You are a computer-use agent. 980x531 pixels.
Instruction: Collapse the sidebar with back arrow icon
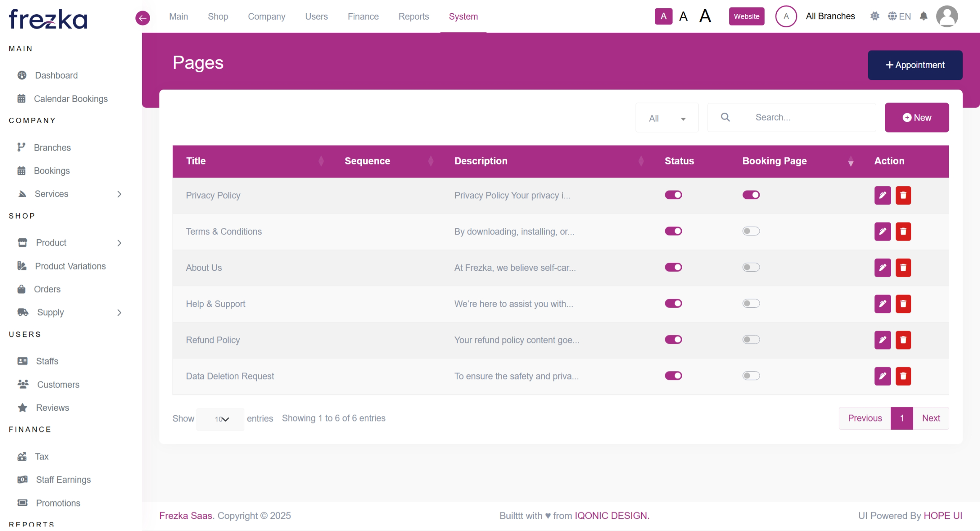(143, 18)
